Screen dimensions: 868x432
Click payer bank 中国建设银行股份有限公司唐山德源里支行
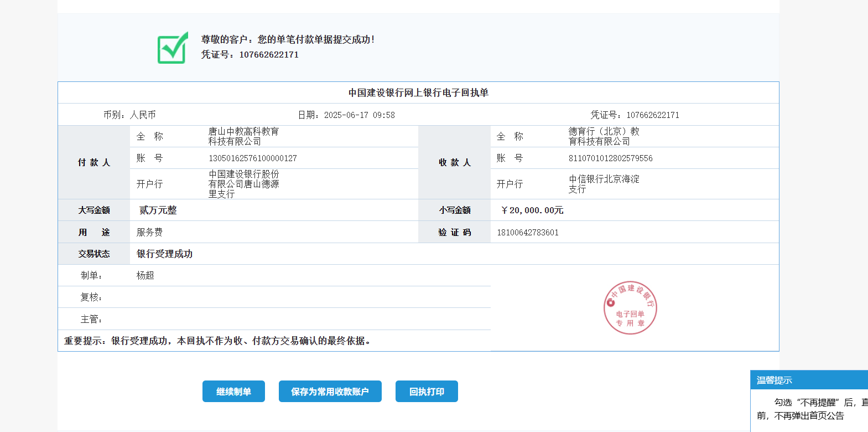[243, 184]
